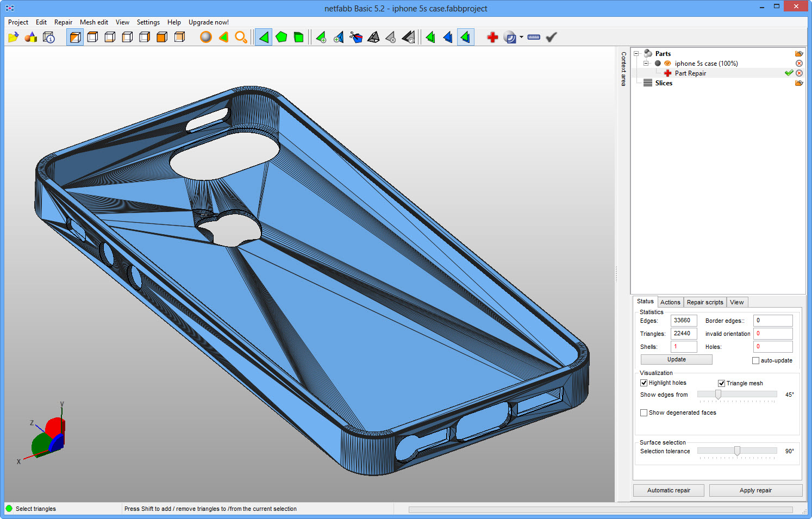Screen dimensions: 812x519
Task: Open the Settings menu
Action: click(148, 22)
